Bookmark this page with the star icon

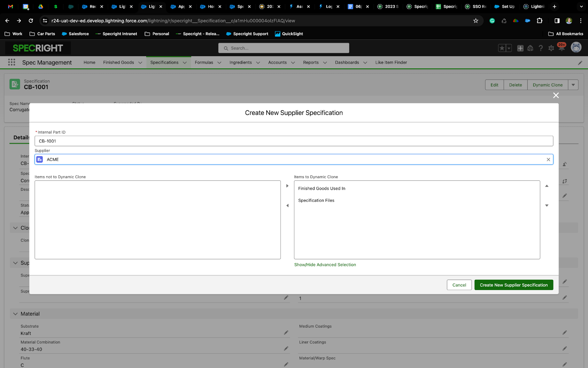tap(476, 21)
